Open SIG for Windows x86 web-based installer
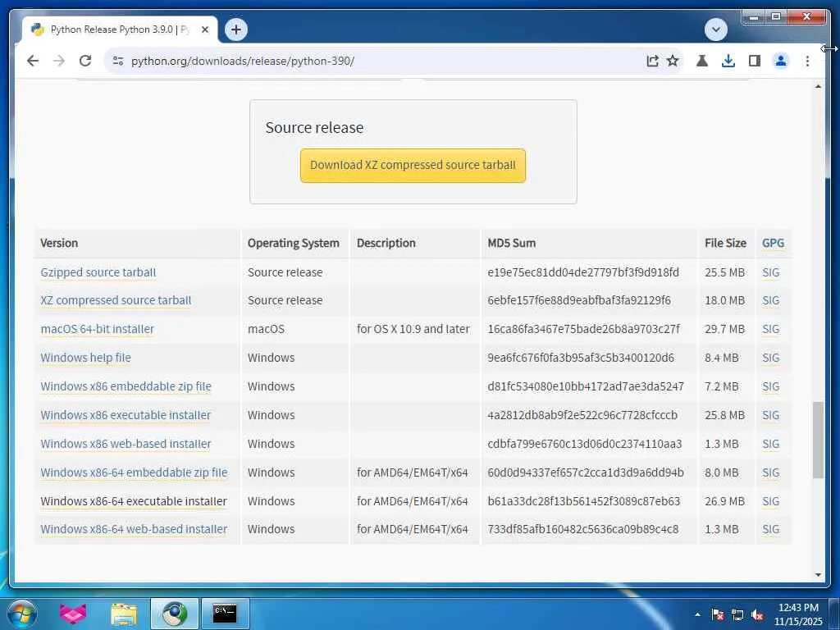The width and height of the screenshot is (840, 630). coord(770,444)
